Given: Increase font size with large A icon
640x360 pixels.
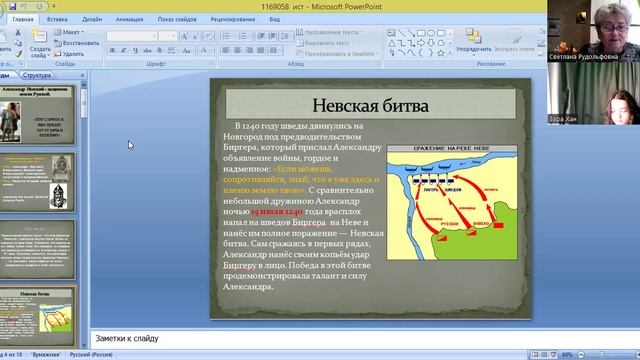Looking at the screenshot, I should point(184,36).
